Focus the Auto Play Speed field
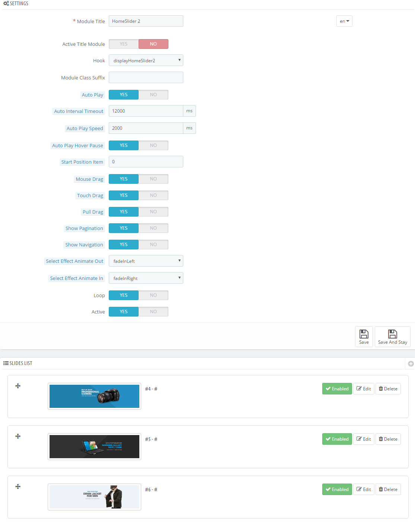415x532 pixels. coord(146,128)
